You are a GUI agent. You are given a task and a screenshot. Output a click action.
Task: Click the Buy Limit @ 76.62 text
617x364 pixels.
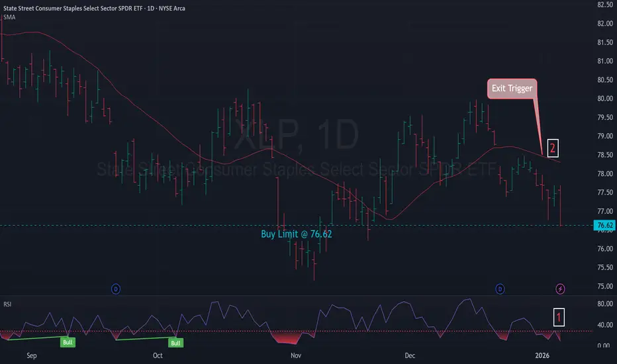pos(297,234)
